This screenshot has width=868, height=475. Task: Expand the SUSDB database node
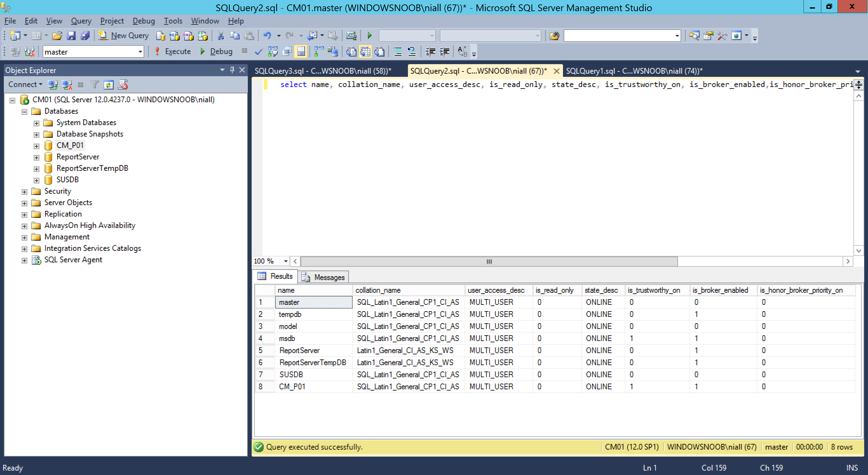click(x=37, y=180)
